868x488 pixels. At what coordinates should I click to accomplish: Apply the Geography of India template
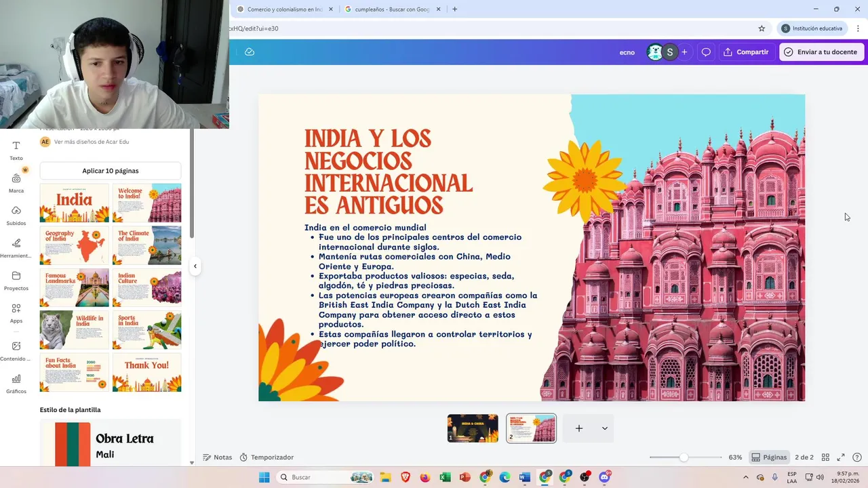click(74, 245)
